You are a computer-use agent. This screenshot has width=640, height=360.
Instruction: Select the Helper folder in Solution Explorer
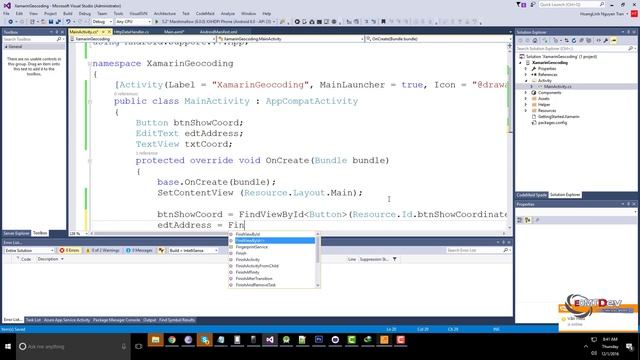[x=544, y=104]
